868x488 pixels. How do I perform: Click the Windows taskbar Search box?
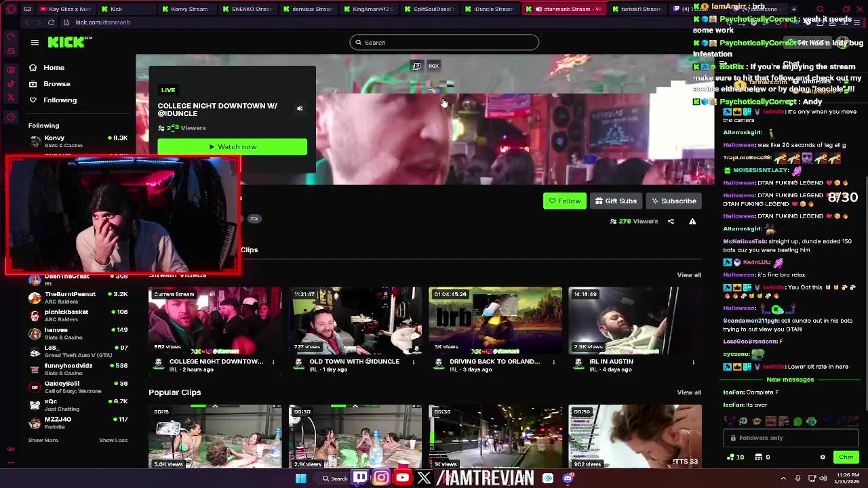(x=335, y=479)
